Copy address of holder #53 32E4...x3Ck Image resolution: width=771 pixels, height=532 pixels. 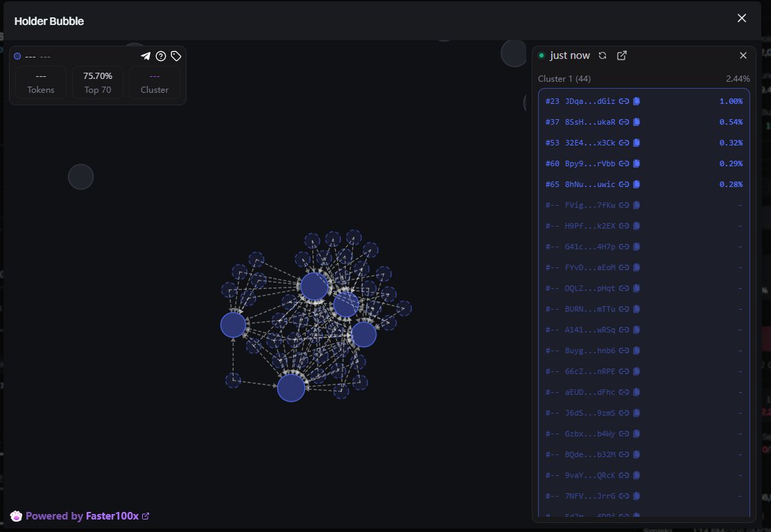click(636, 143)
